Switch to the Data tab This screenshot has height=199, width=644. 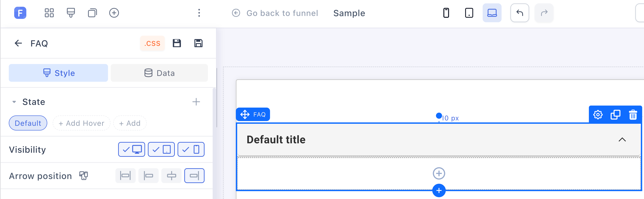[159, 73]
